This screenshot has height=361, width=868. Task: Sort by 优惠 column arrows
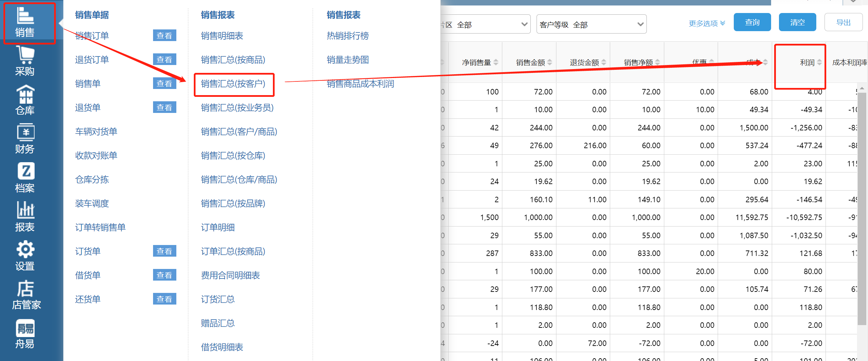point(712,62)
